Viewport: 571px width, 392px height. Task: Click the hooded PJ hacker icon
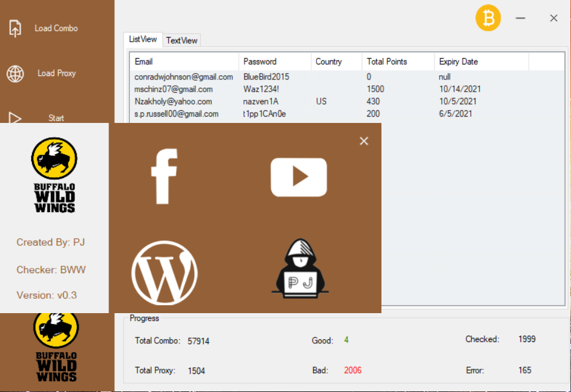300,268
